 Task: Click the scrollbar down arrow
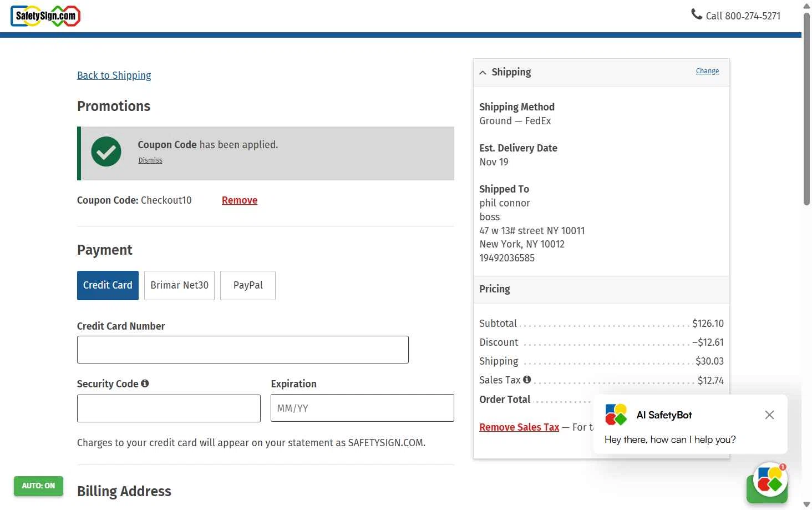click(806, 504)
